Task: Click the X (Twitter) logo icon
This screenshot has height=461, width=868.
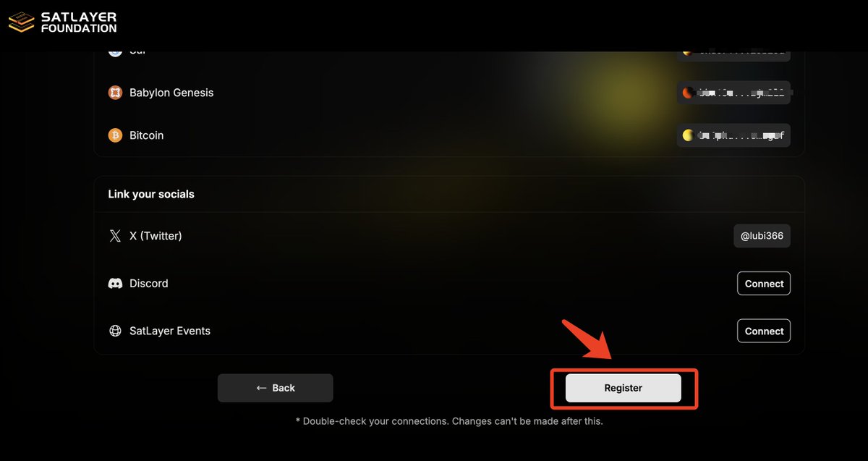Action: 115,236
